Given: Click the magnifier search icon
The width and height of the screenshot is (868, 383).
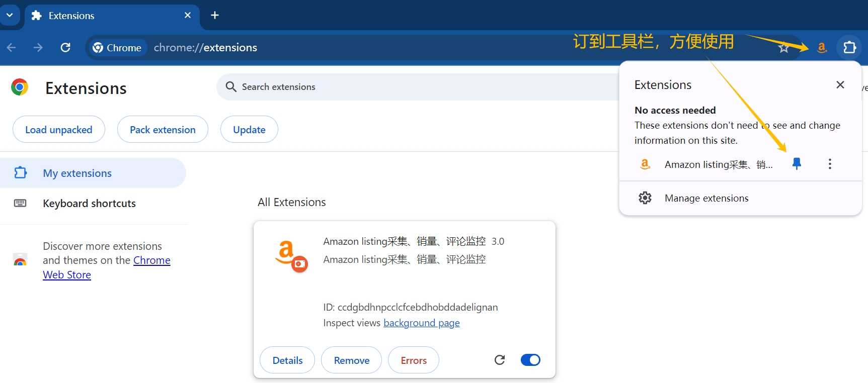Looking at the screenshot, I should [x=231, y=87].
